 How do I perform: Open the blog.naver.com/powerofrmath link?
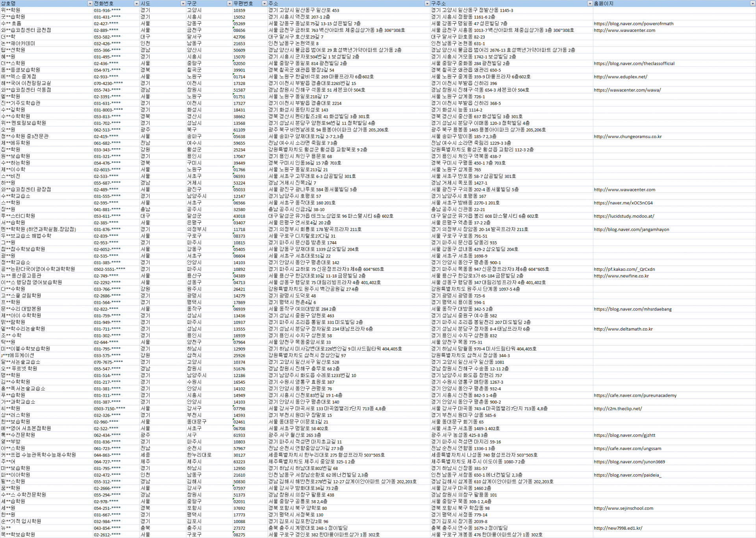[633, 24]
